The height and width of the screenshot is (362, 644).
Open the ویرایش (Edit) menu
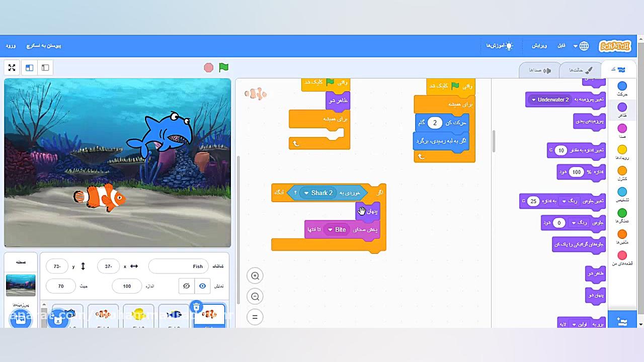point(539,46)
